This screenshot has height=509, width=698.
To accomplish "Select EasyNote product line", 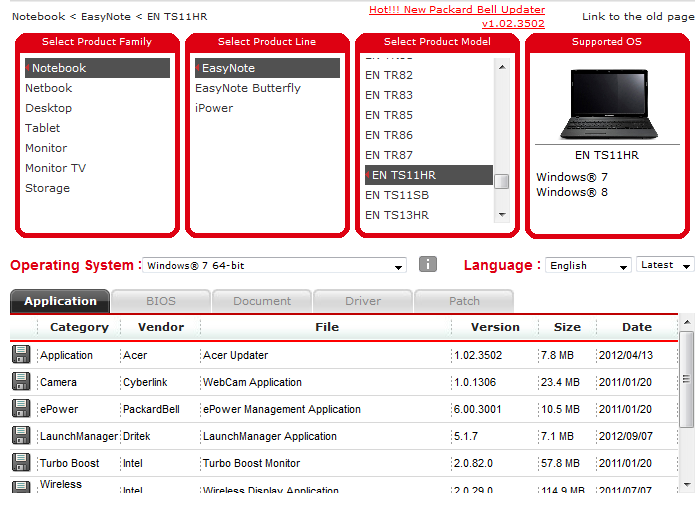I will tap(268, 68).
